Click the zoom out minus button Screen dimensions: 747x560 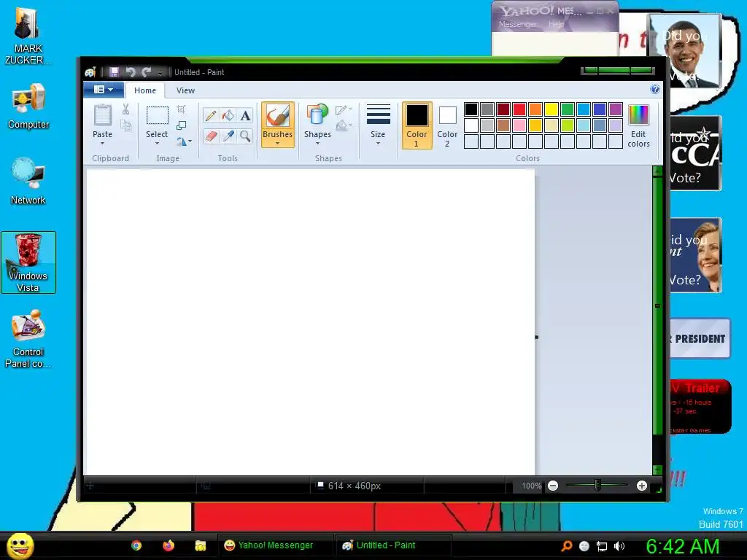tap(553, 486)
